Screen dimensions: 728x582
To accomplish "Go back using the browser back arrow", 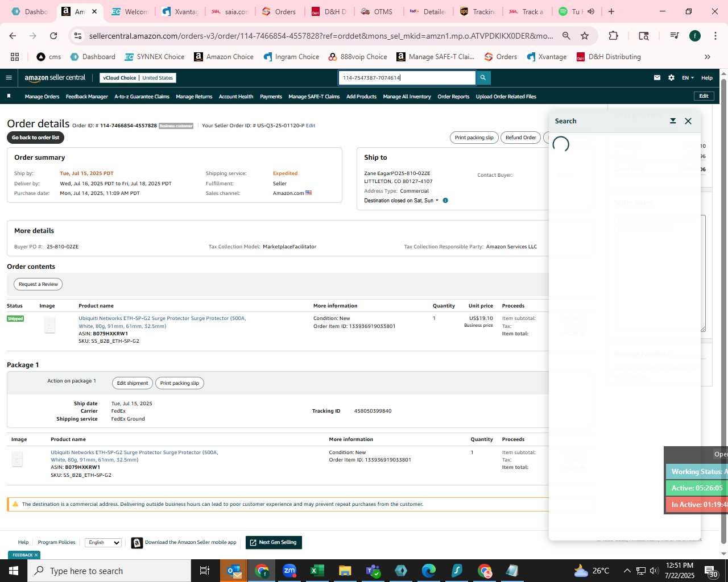I will tap(13, 36).
